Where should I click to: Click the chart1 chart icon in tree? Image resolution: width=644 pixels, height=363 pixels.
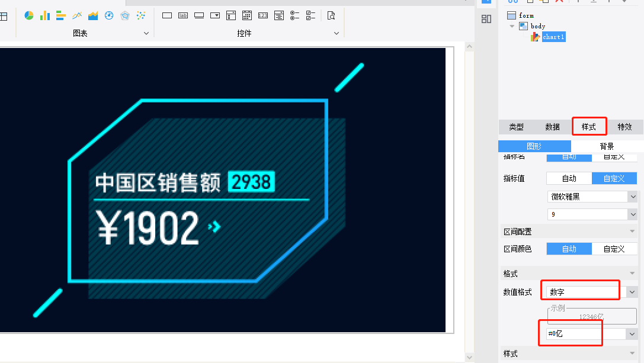(535, 37)
